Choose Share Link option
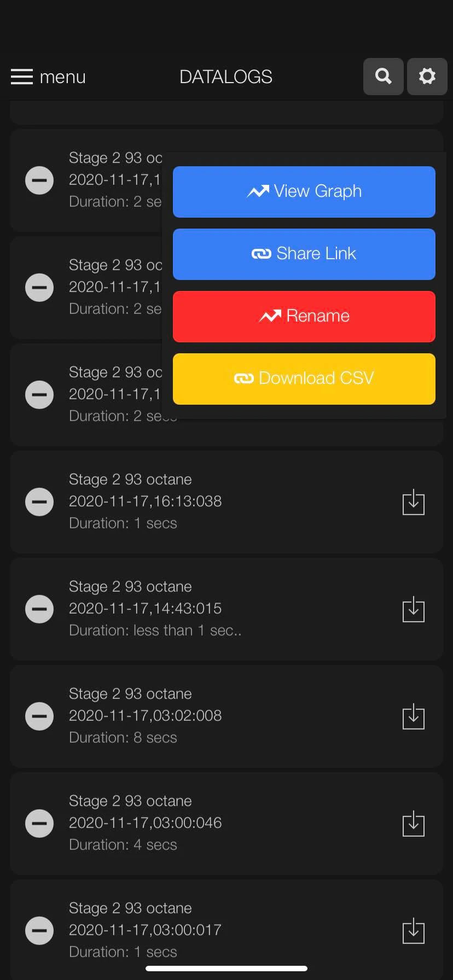The height and width of the screenshot is (980, 453). point(304,254)
